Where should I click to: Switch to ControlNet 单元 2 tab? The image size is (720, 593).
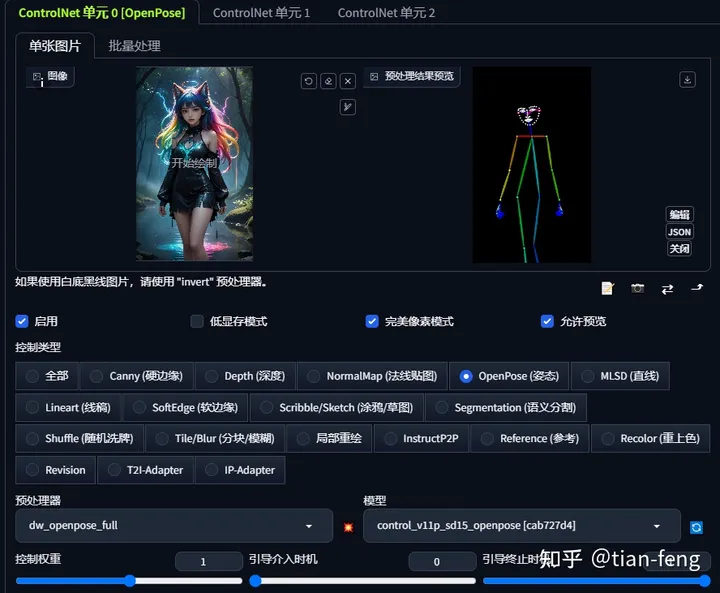click(386, 13)
